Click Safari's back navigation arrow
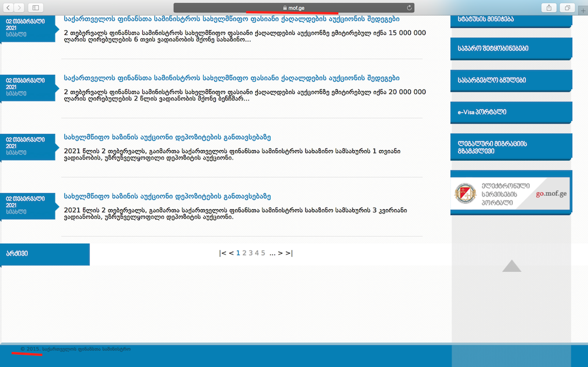 9,8
